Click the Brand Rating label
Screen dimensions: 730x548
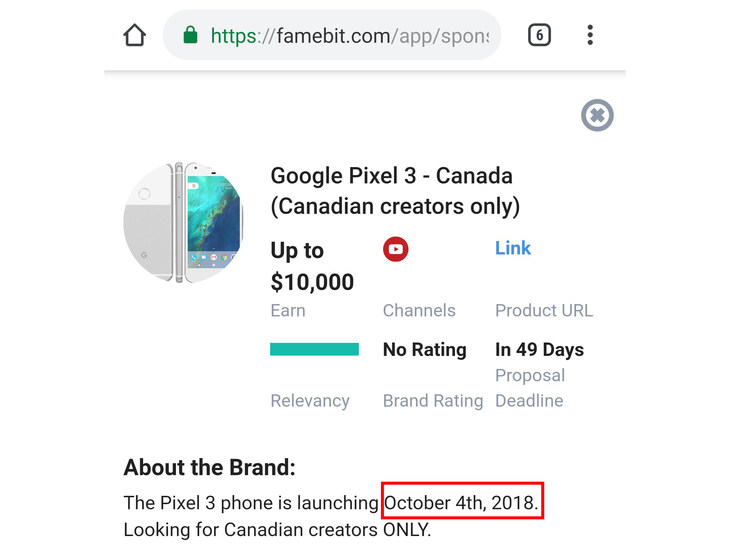click(x=433, y=400)
